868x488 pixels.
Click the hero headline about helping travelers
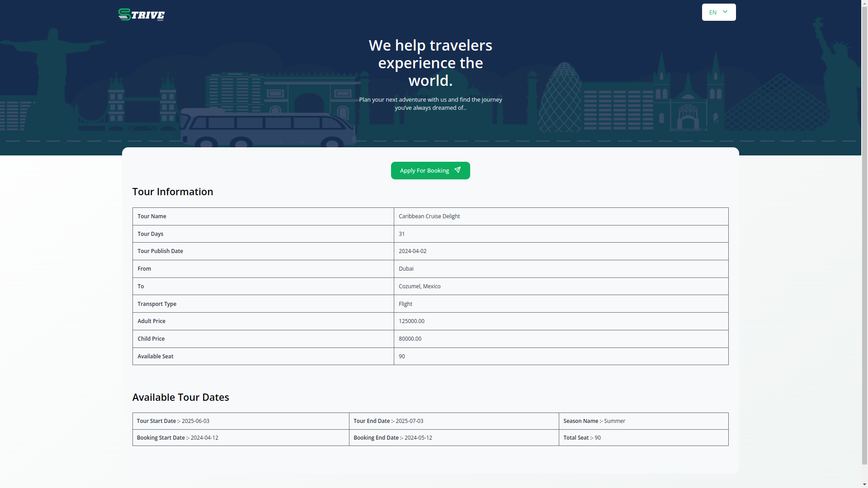(x=430, y=63)
